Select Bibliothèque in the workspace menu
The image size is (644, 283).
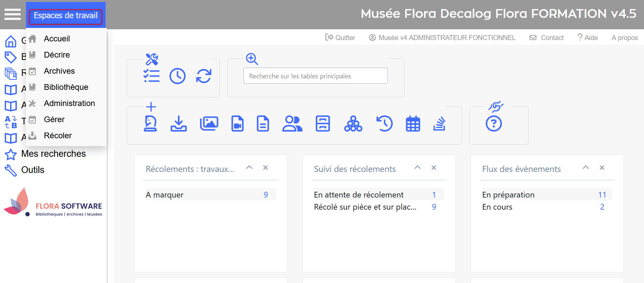pyautogui.click(x=66, y=87)
